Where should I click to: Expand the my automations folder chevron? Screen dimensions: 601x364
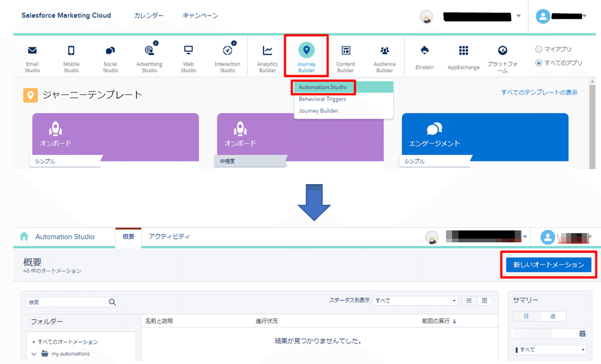[34, 353]
